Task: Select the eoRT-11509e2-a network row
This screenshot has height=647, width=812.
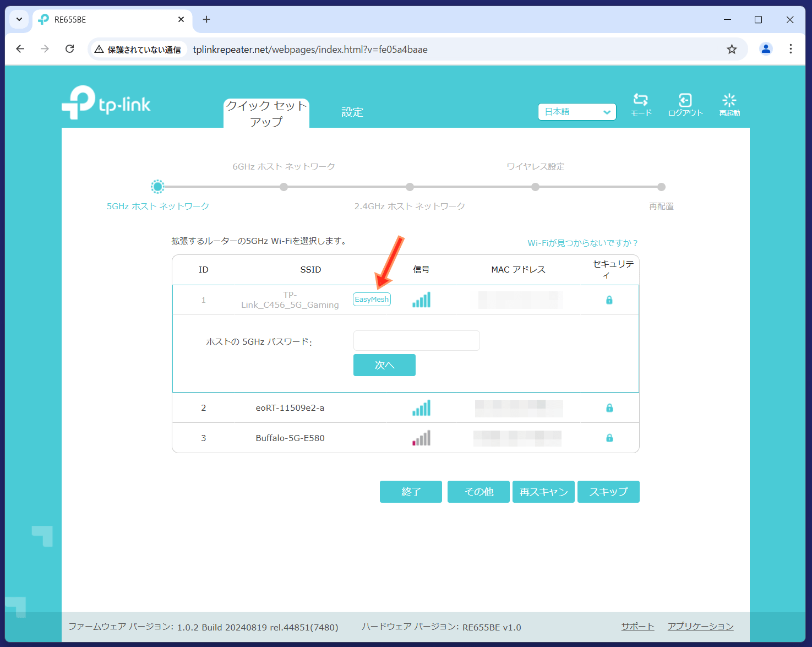Action: [406, 408]
